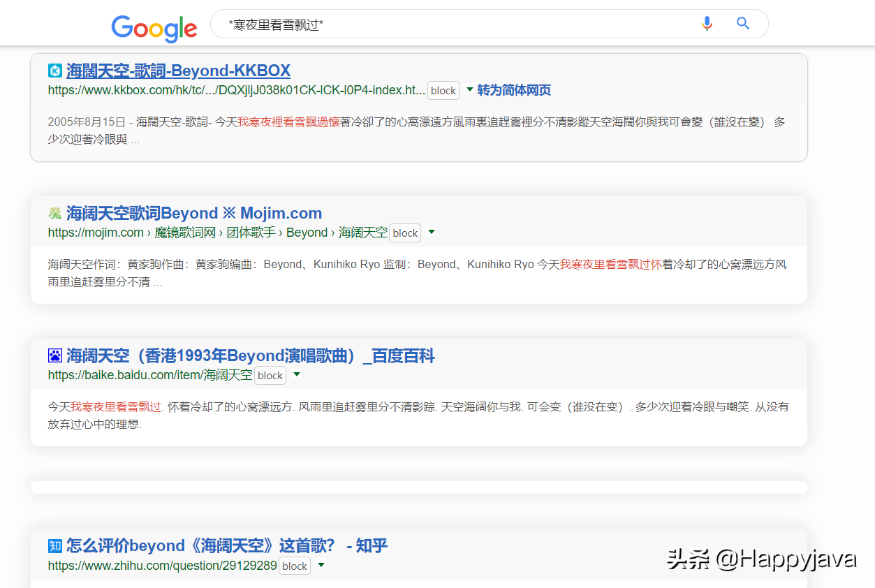
Task: Focus the Google search box
Action: (489, 24)
